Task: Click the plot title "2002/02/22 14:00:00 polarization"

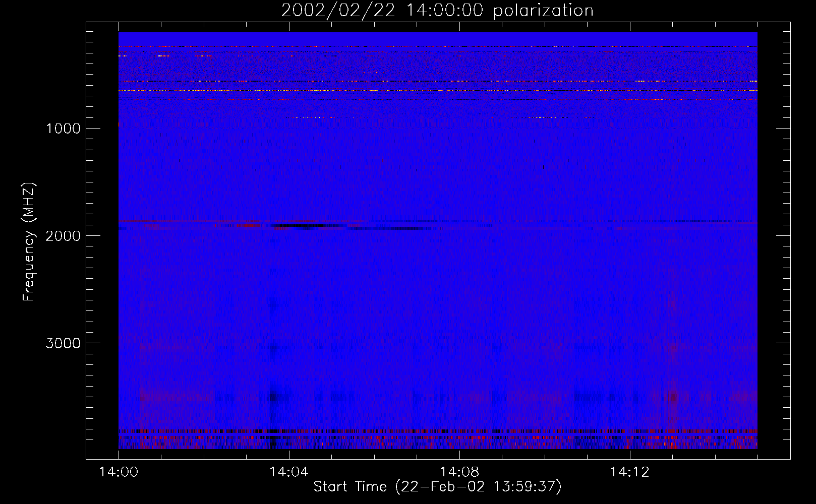Action: (x=437, y=11)
